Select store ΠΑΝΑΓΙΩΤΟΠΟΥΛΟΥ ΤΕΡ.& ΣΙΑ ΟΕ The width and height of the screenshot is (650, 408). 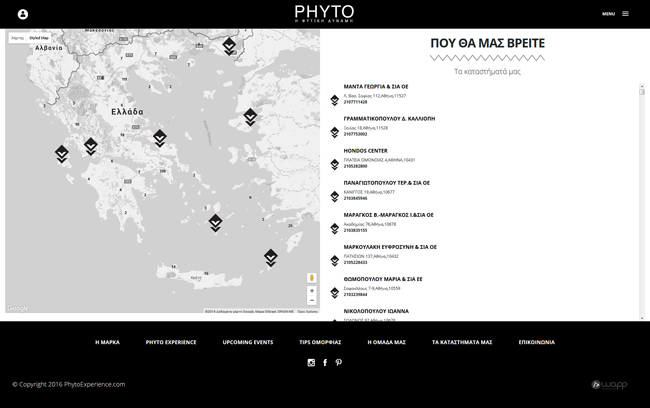386,183
